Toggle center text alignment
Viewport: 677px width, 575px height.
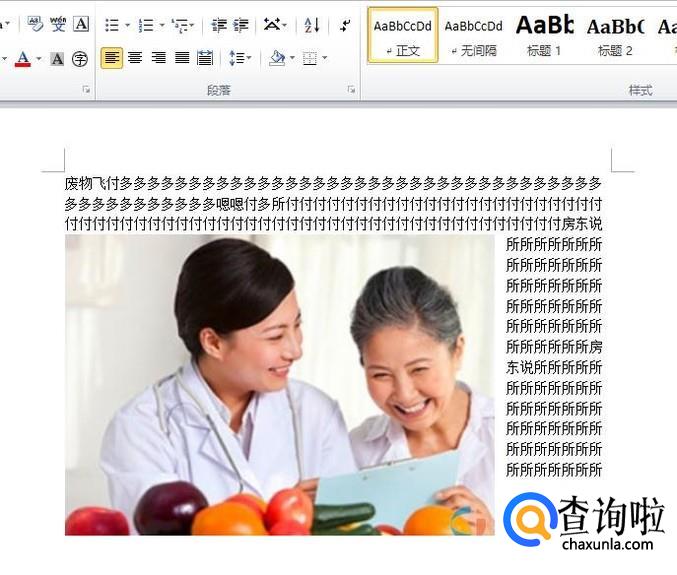click(135, 58)
